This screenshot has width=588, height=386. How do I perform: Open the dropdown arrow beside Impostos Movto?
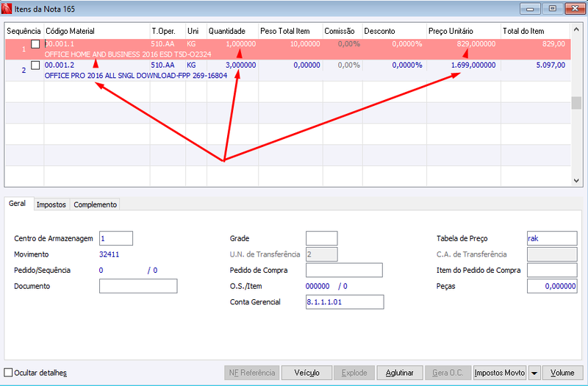534,373
